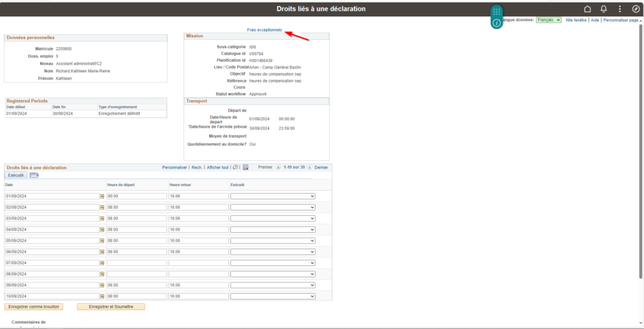Viewport: 644px width, 329px height.
Task: Click Heure de départ field for 07/09/2024
Action: pyautogui.click(x=136, y=263)
